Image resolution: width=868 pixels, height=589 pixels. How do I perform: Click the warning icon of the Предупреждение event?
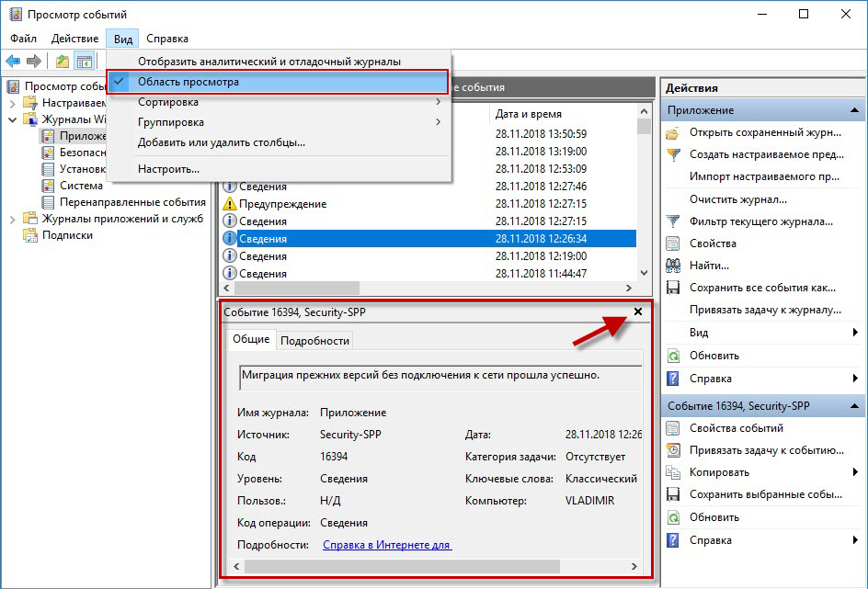[x=229, y=204]
